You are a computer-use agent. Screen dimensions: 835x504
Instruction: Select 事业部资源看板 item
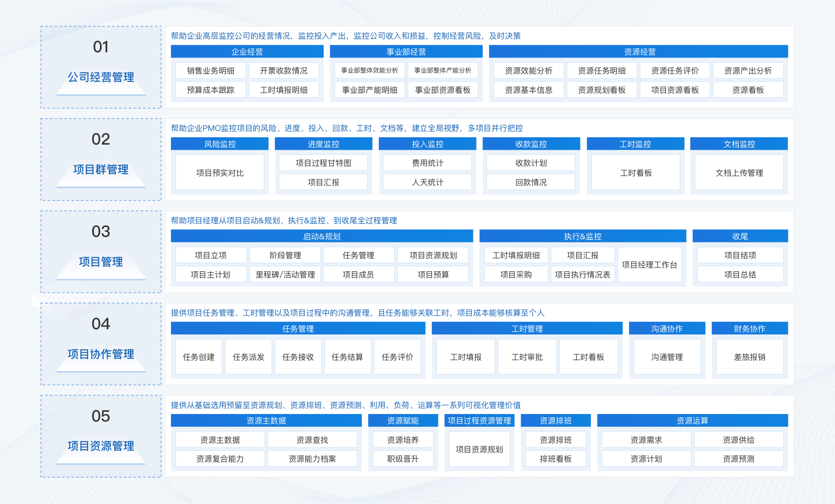point(442,90)
